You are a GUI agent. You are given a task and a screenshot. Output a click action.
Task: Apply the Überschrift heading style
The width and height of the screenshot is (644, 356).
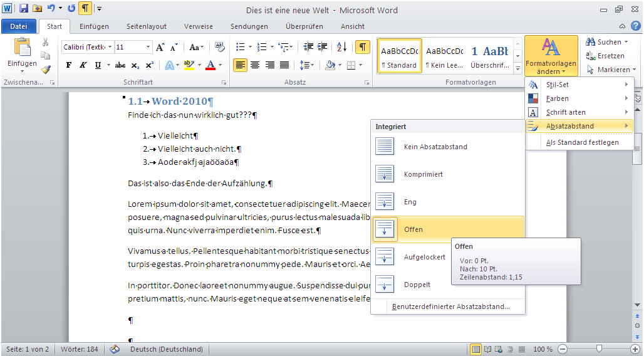[x=489, y=56]
